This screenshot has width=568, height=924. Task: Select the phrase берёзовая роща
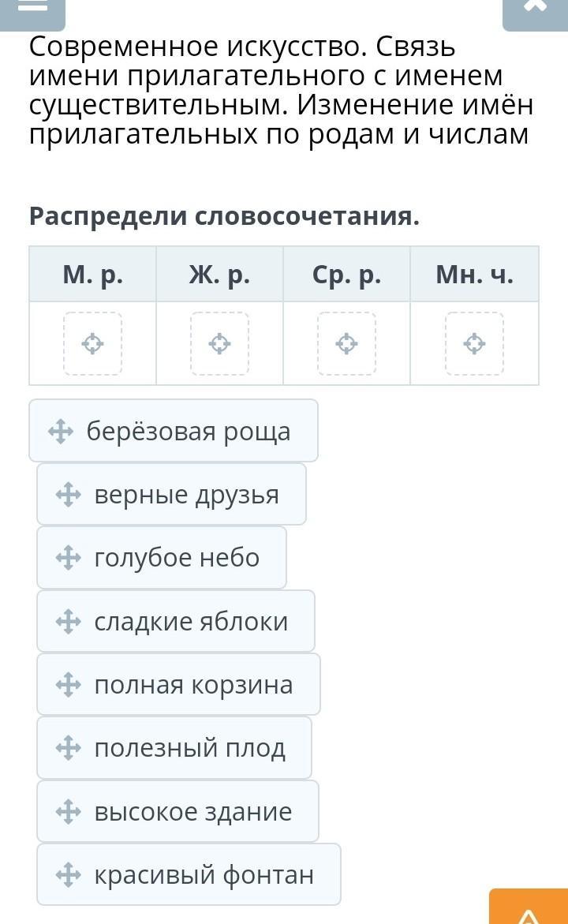pyautogui.click(x=189, y=432)
